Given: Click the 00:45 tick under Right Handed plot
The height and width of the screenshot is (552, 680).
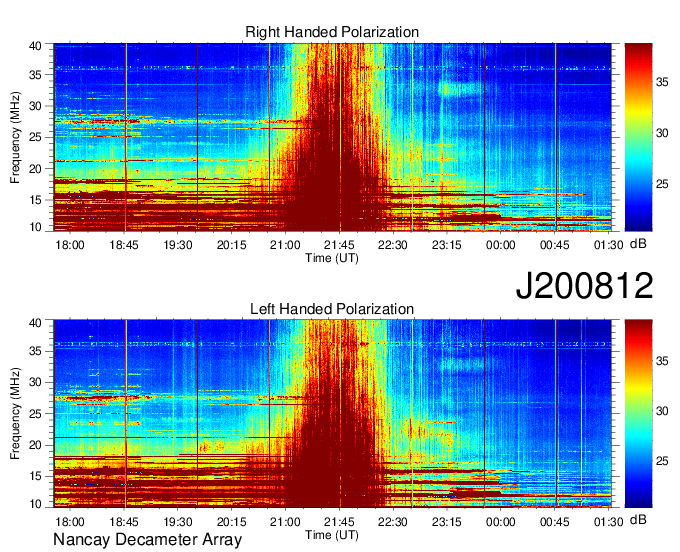Looking at the screenshot, I should tap(555, 245).
